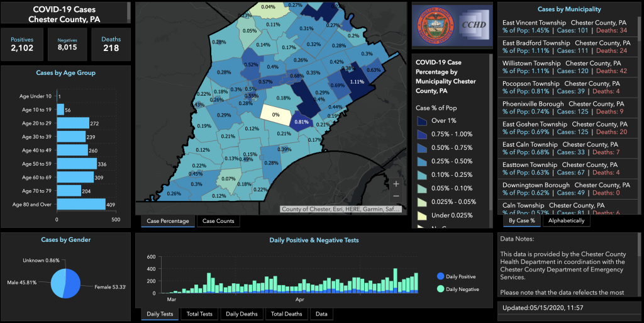Open the Daily Deaths chart tab
This screenshot has width=644, height=323.
click(x=241, y=314)
